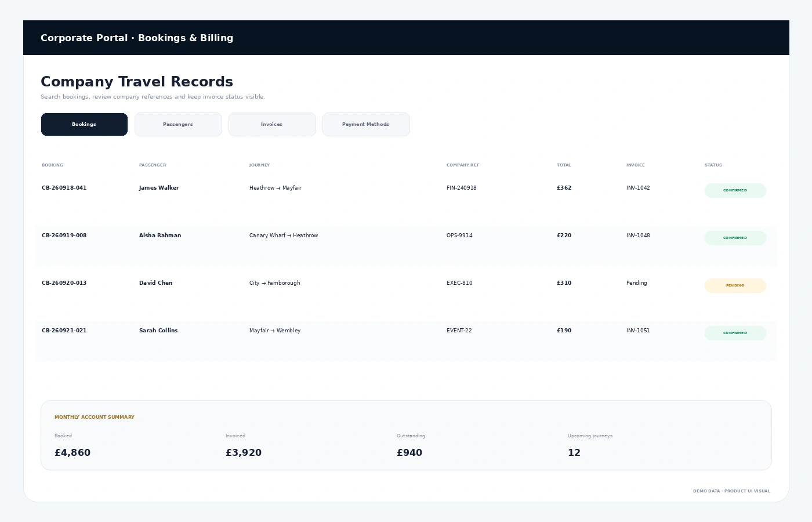The height and width of the screenshot is (522, 812).
Task: Select company ref EVENT-22
Action: [x=459, y=331]
